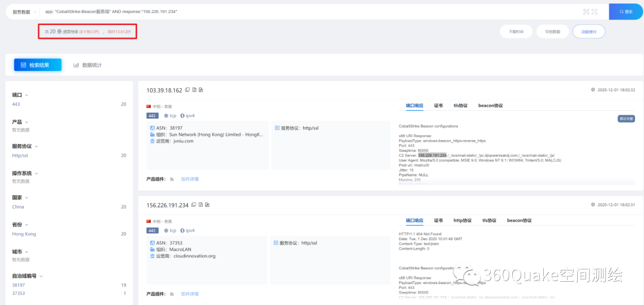The image size is (644, 305).
Task: Click folder icon beside Sun Network organization
Action: pos(153,134)
